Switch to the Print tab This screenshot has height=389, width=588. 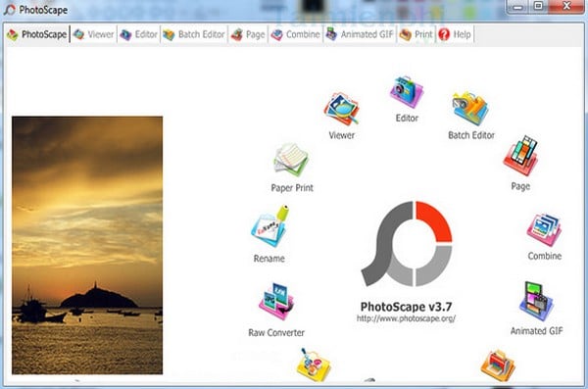coord(416,34)
